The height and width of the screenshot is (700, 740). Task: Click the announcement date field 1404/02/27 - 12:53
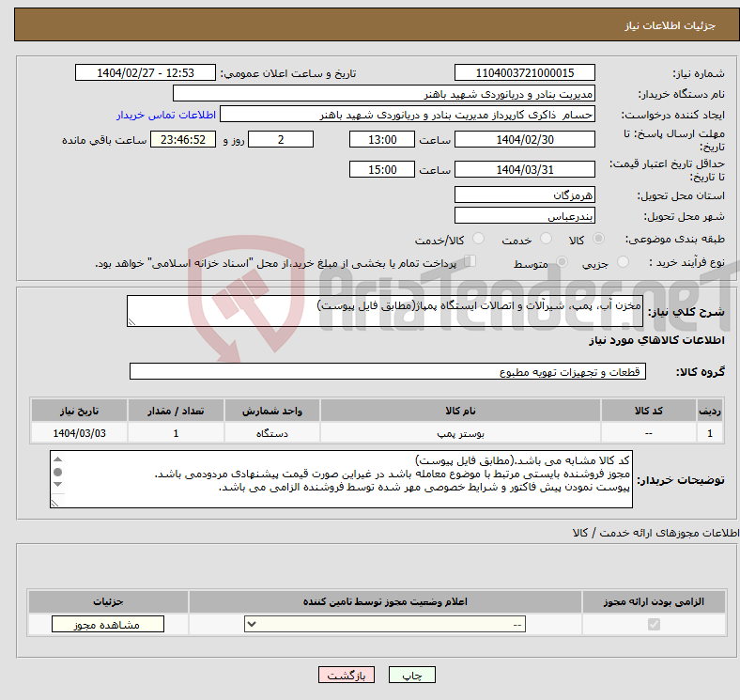coord(146,72)
